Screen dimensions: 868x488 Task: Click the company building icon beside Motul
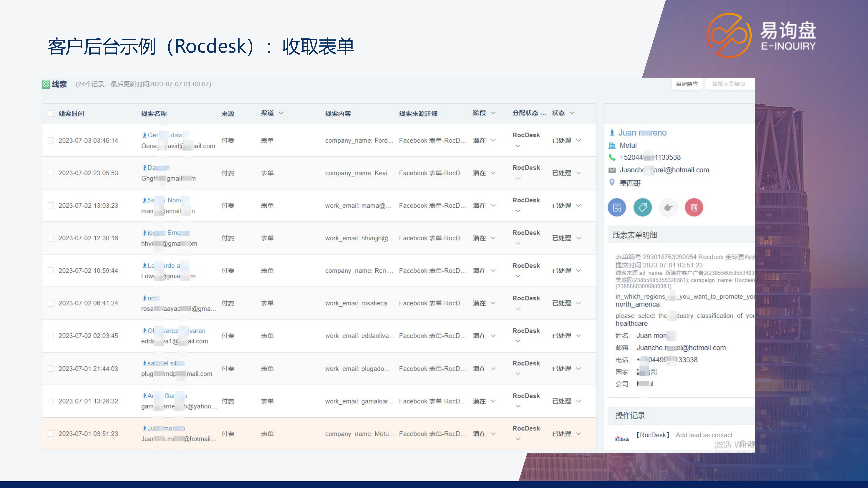coord(612,145)
